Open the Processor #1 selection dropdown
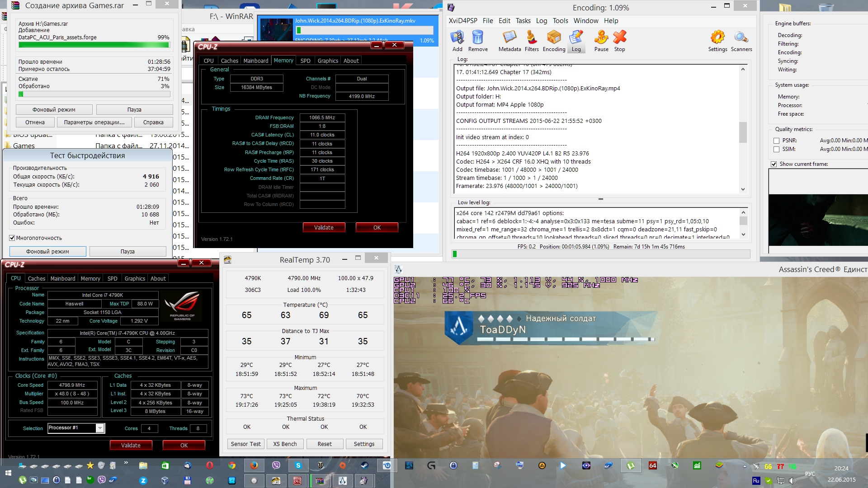The image size is (868, 488). click(100, 428)
